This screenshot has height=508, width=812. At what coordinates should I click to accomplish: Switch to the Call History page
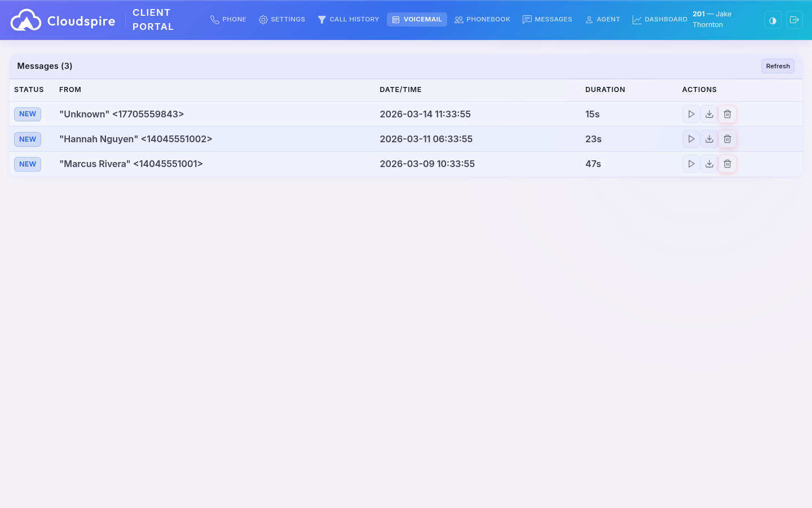pos(348,19)
